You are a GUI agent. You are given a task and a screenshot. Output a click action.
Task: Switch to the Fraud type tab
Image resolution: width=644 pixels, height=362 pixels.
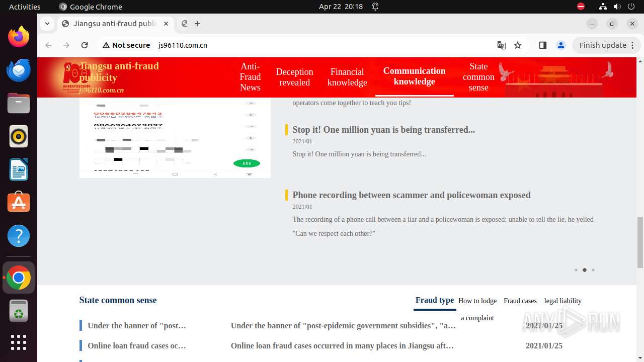[x=435, y=300]
